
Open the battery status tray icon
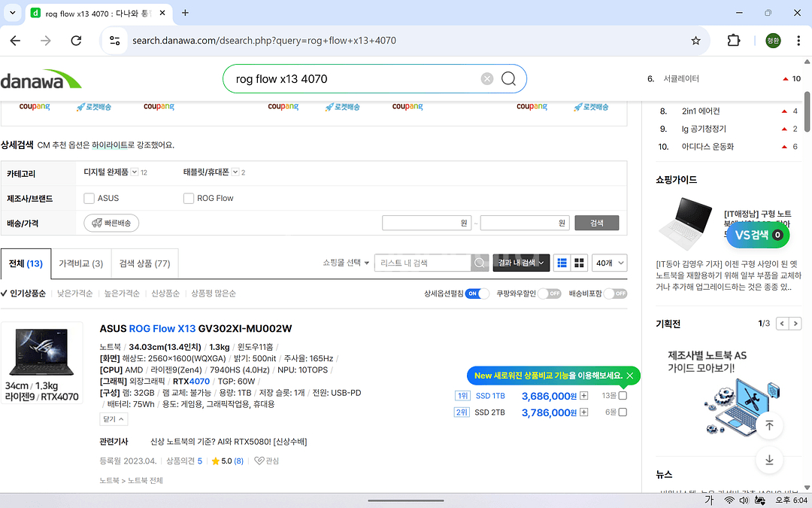[759, 500]
